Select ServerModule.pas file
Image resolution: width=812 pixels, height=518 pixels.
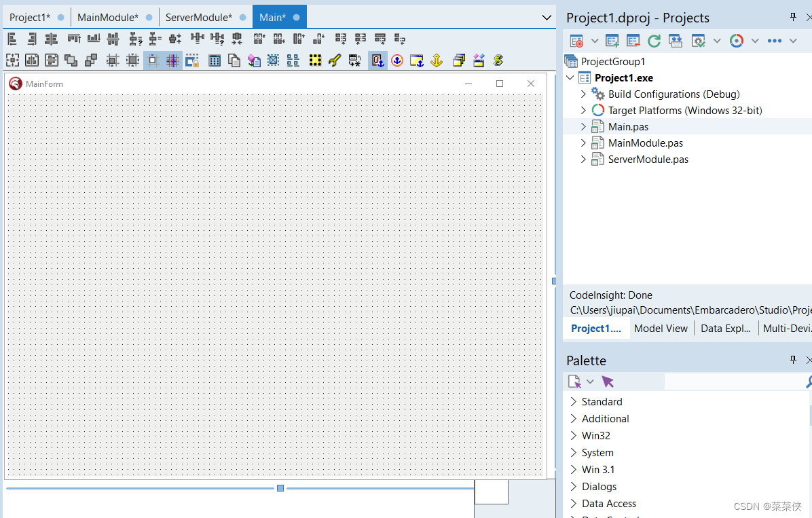click(648, 160)
